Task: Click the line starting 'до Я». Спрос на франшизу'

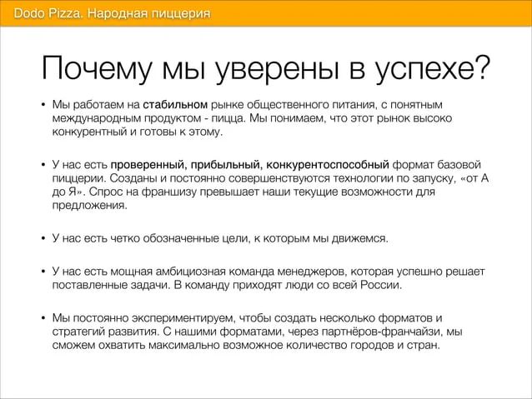Action: pyautogui.click(x=243, y=192)
